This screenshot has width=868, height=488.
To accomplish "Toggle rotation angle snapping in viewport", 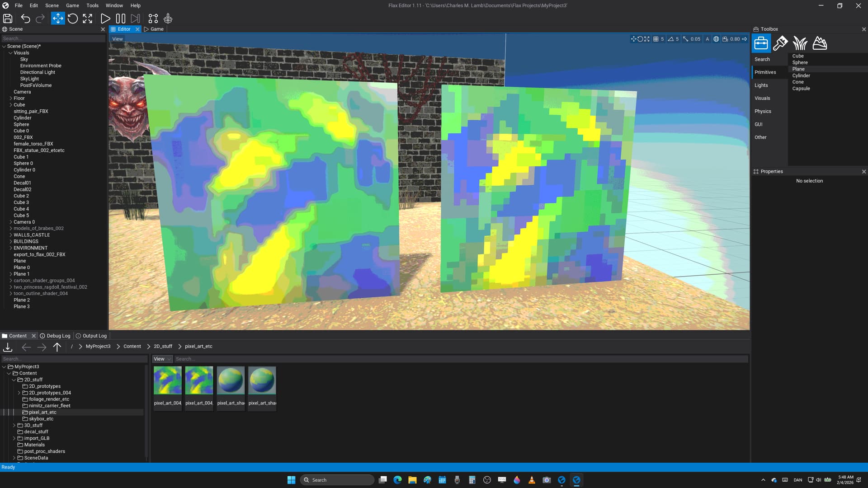I will [x=671, y=39].
